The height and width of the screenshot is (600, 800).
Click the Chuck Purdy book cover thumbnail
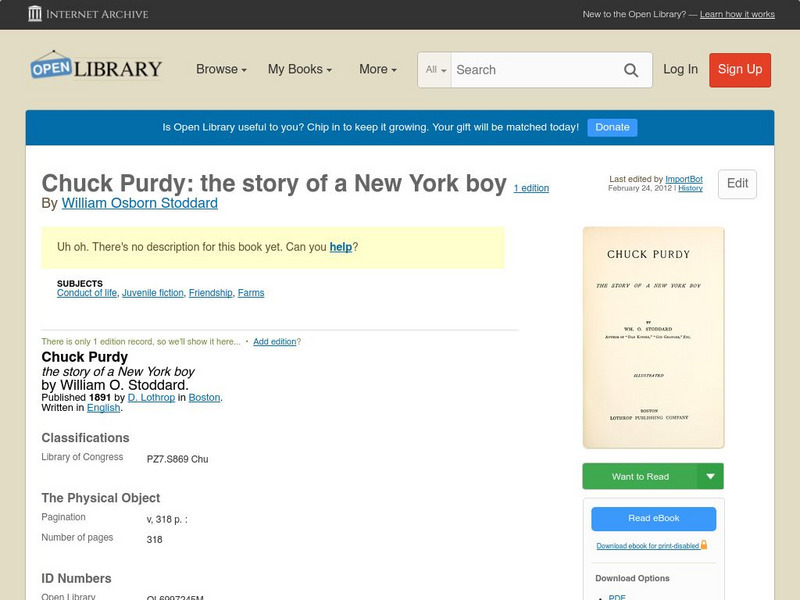point(653,337)
